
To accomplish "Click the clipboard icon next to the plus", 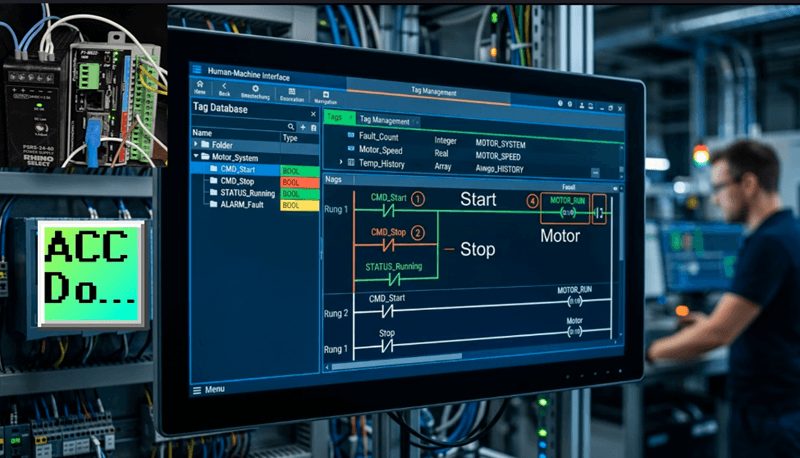I will [x=314, y=128].
